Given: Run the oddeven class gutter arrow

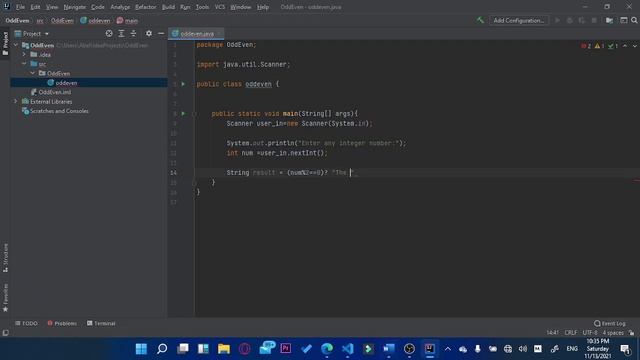Looking at the screenshot, I should (x=183, y=84).
